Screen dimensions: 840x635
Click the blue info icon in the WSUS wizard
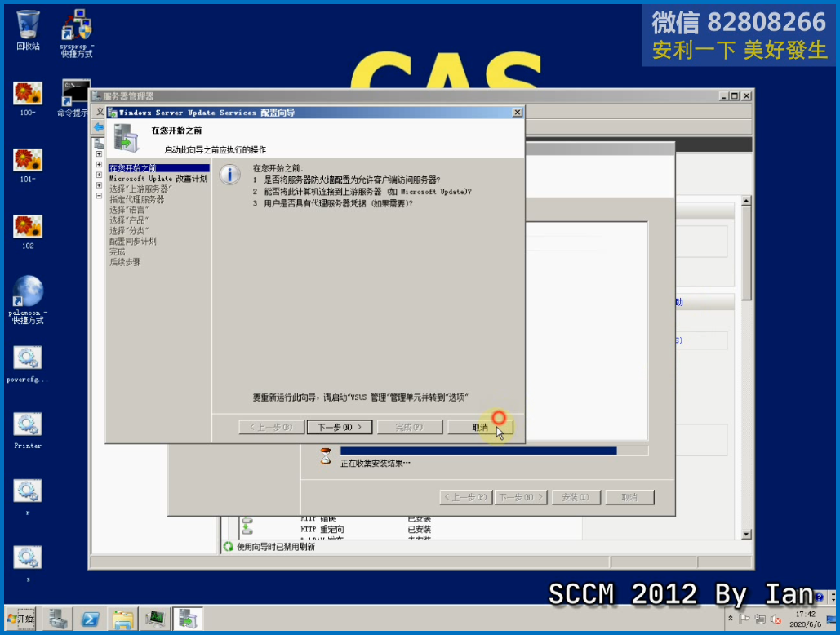tap(230, 175)
